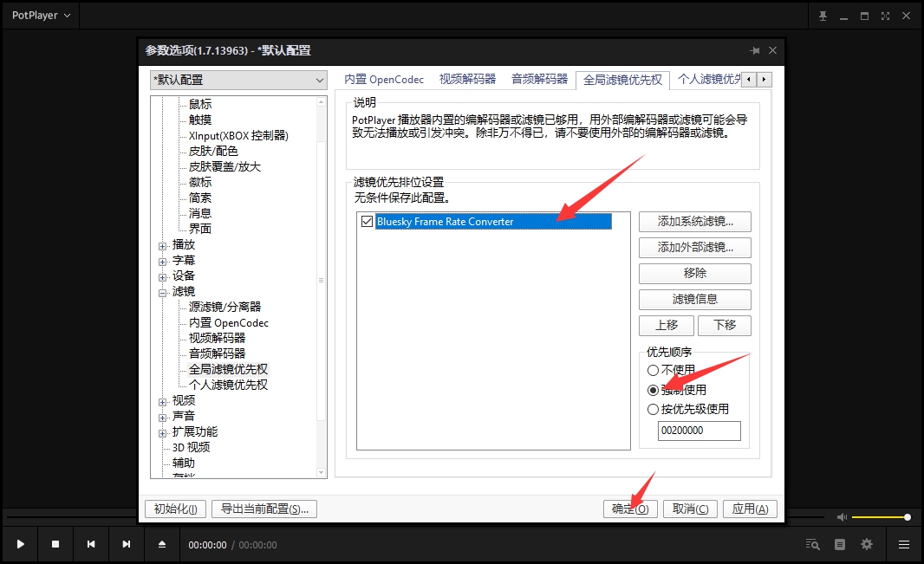Viewport: 924px width, 564px height.
Task: Click the 00:00:00 elapsed time display
Action: tap(207, 545)
